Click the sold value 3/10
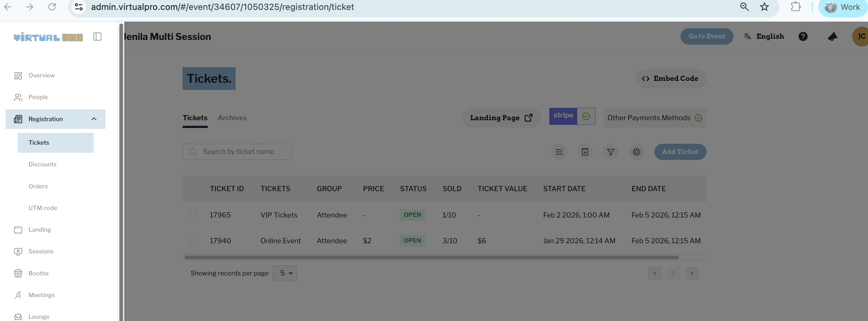868x321 pixels. click(449, 240)
